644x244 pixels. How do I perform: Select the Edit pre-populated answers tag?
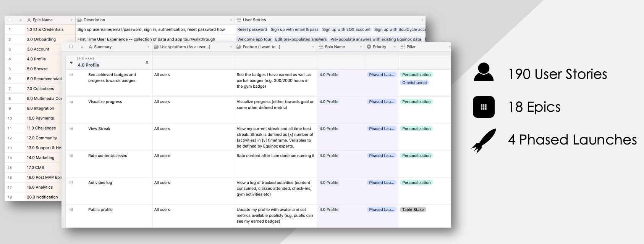coord(301,39)
